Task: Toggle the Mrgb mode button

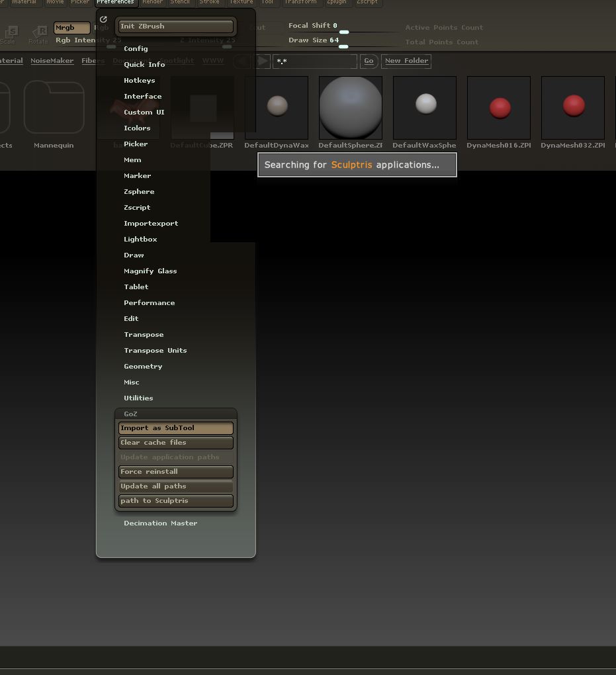Action: (x=71, y=28)
